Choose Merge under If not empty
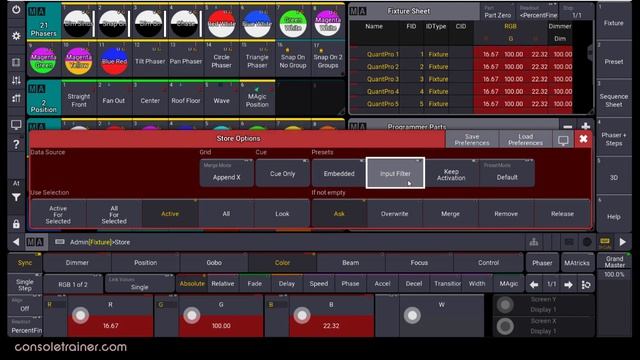 click(450, 213)
